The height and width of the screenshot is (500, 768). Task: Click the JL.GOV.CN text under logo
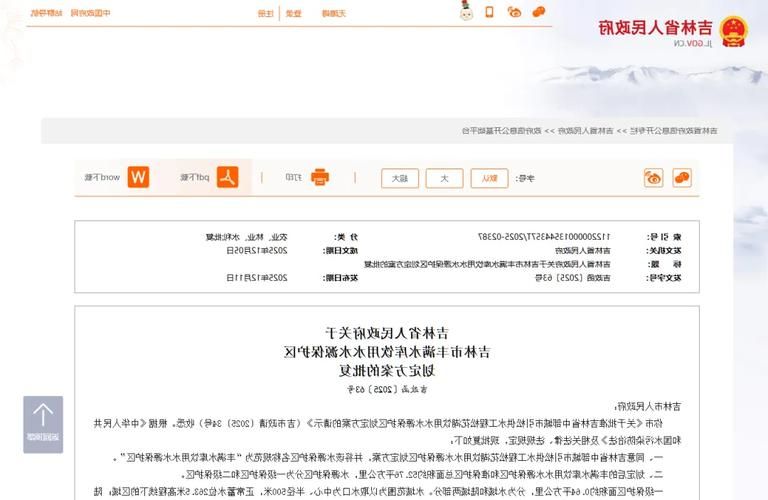(x=693, y=44)
